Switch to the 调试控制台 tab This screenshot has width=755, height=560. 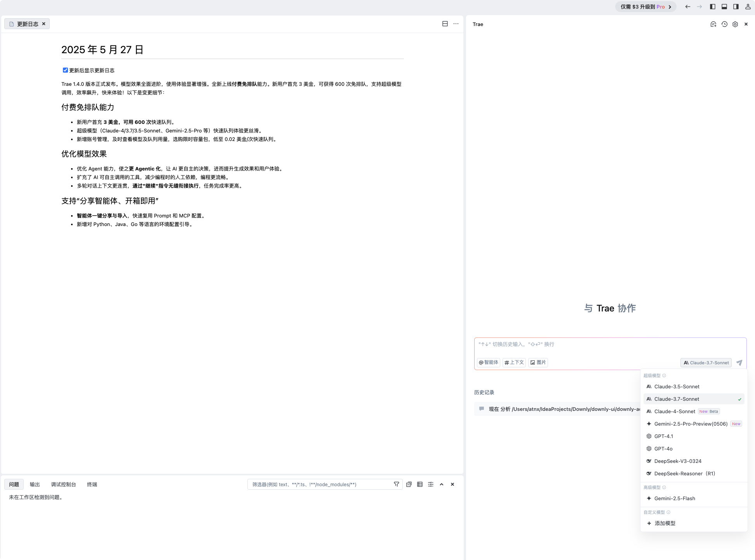(x=63, y=484)
